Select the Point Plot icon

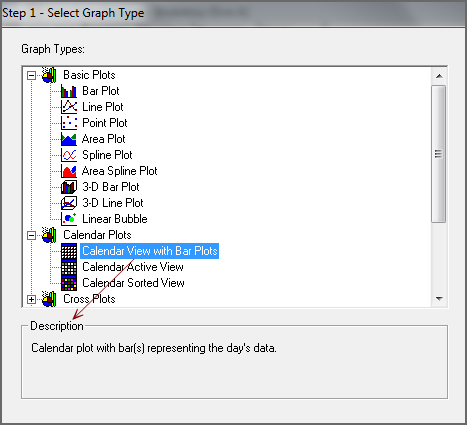[69, 123]
